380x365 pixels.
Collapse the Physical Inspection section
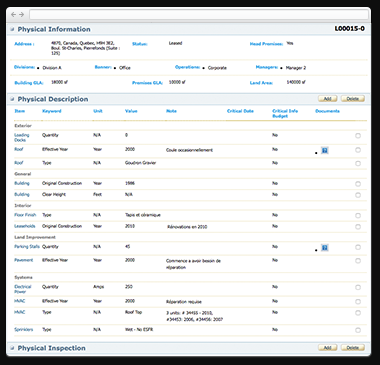[x=12, y=348]
